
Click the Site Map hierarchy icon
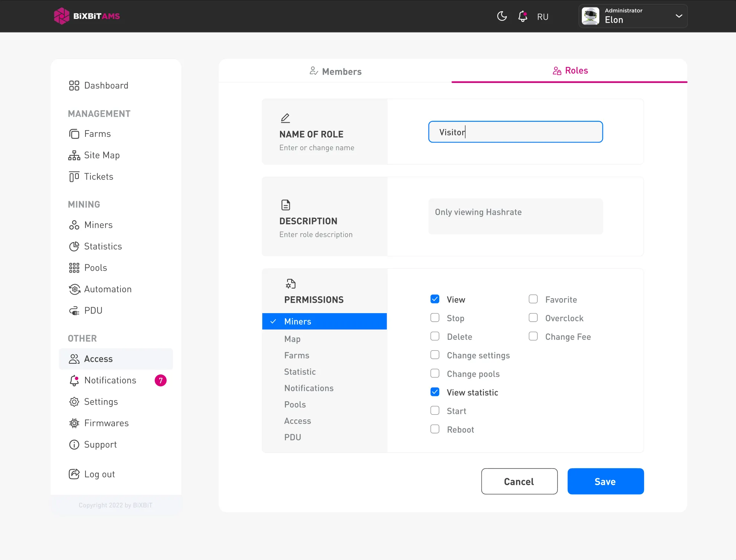point(74,155)
